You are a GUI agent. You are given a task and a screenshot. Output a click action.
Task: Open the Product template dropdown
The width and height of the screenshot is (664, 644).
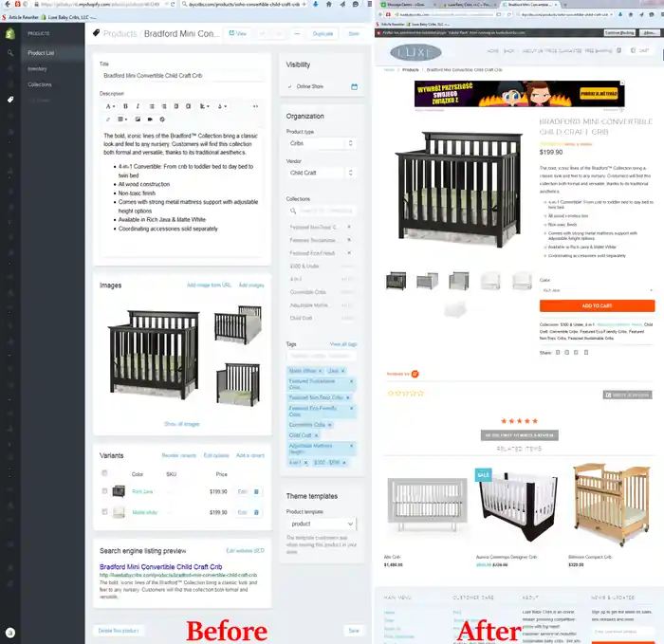coord(322,524)
